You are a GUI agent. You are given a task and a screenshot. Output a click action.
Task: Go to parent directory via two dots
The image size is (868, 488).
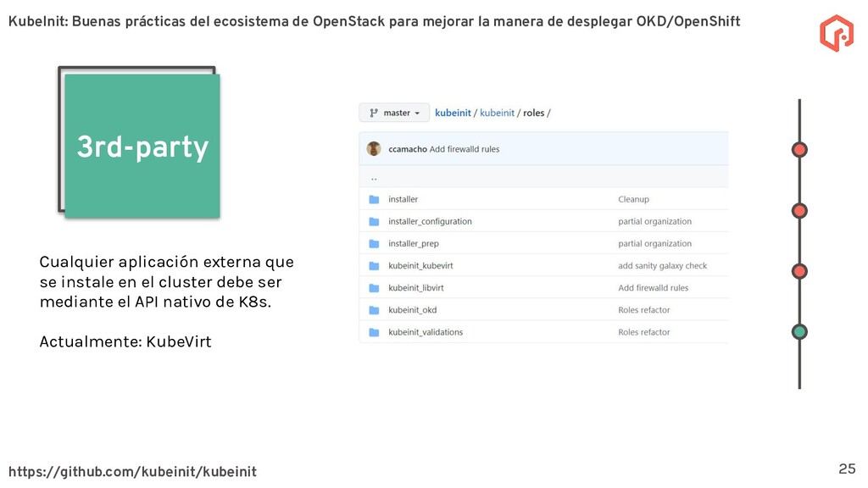click(x=374, y=178)
